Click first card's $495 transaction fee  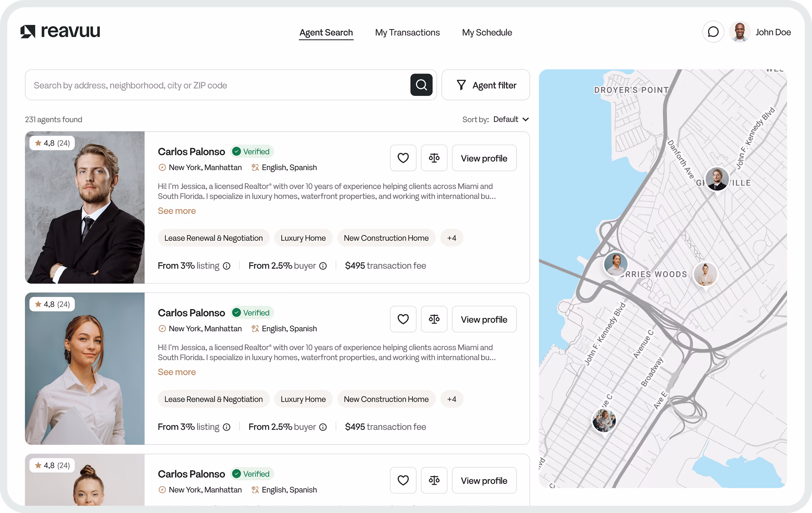pyautogui.click(x=385, y=266)
